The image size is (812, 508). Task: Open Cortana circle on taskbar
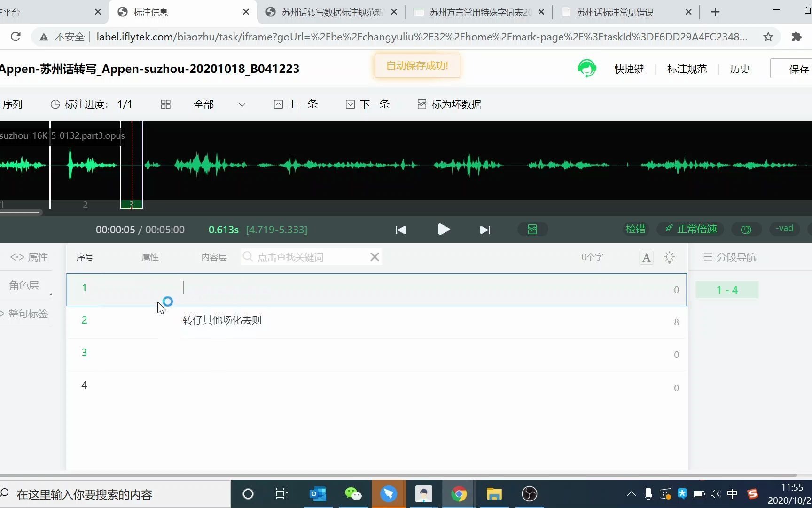point(248,494)
